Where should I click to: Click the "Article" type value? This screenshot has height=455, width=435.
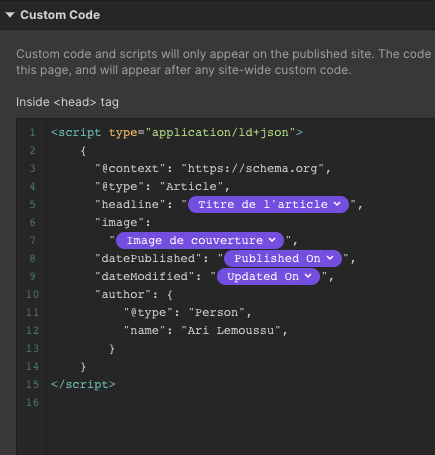coord(191,187)
